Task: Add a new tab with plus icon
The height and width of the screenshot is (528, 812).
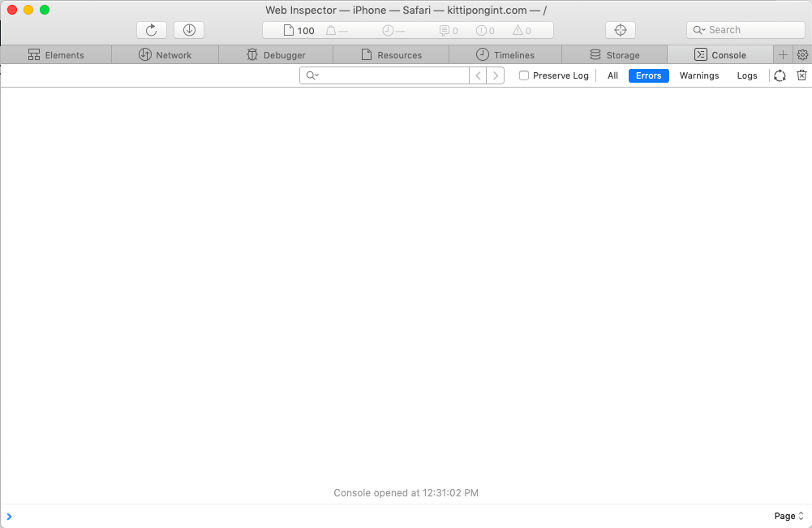Action: pyautogui.click(x=783, y=55)
